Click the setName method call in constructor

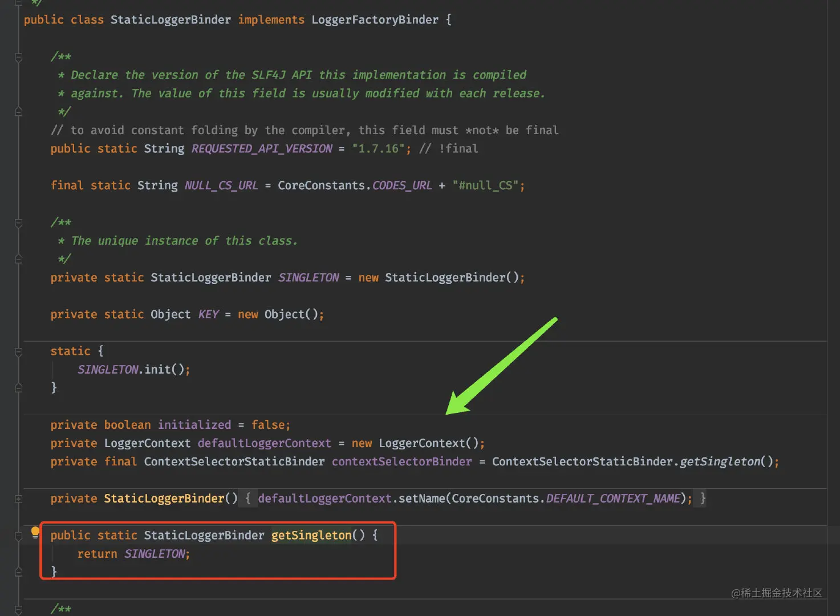click(x=421, y=499)
